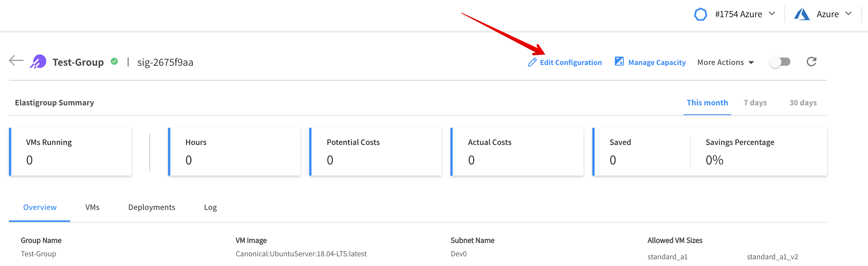Screen dimensions: 868x266
Task: Click the Manage Capacity icon
Action: pos(619,62)
